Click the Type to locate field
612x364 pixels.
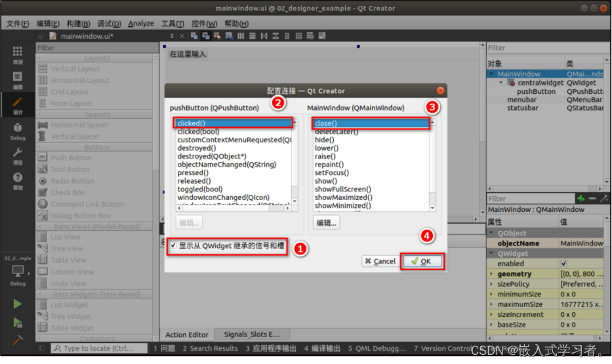[x=99, y=348]
